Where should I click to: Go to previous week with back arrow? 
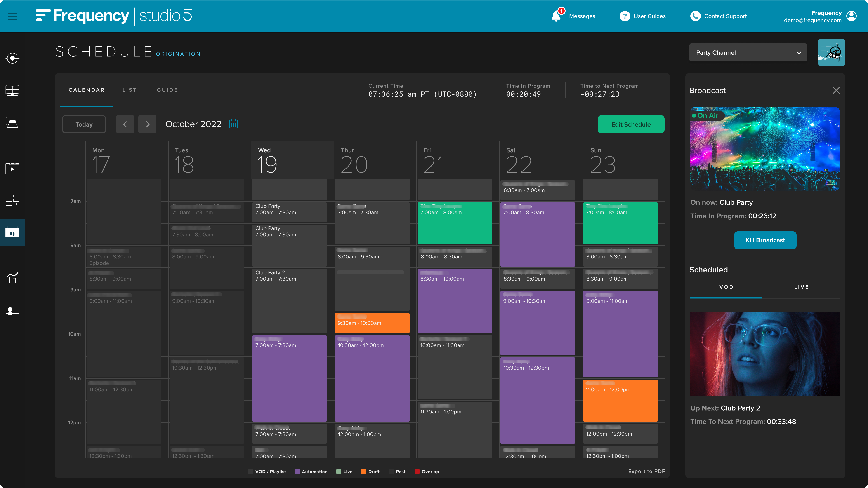(x=125, y=124)
